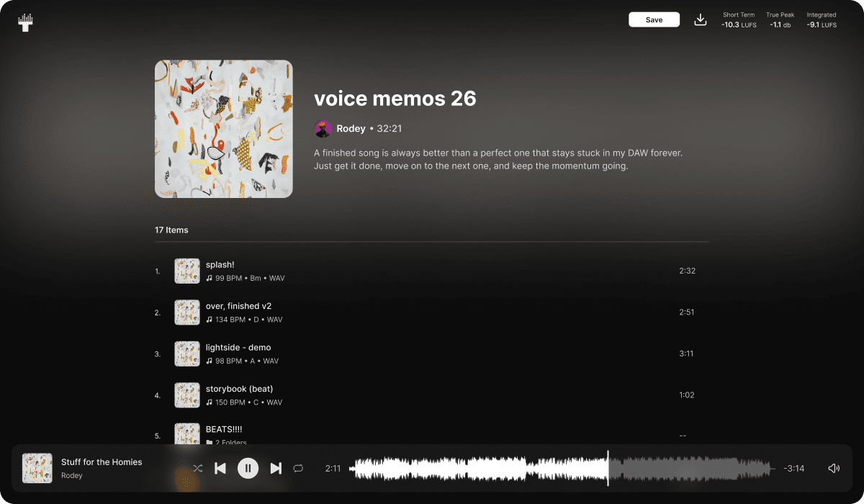Click the Rodey artist name in player bar
Screen dimensions: 864x504
pyautogui.click(x=72, y=475)
